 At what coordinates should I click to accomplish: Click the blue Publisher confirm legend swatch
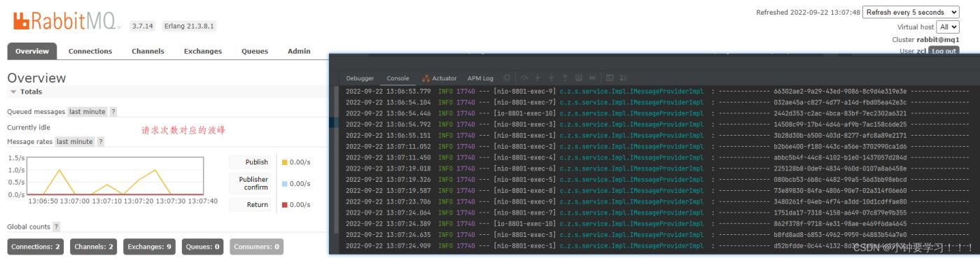coord(285,183)
